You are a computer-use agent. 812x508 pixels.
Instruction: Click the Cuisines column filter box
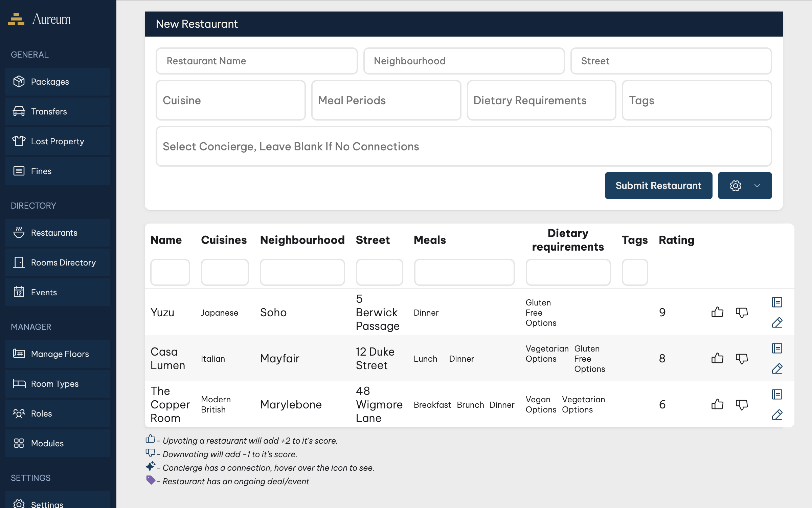click(x=225, y=272)
